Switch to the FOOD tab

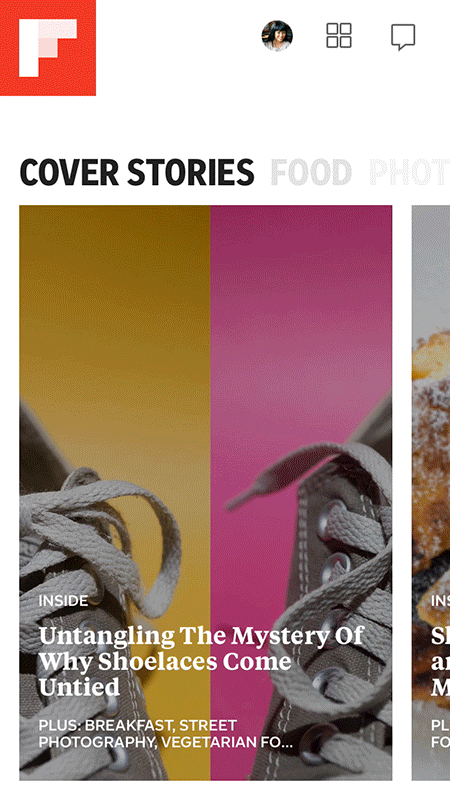point(311,172)
